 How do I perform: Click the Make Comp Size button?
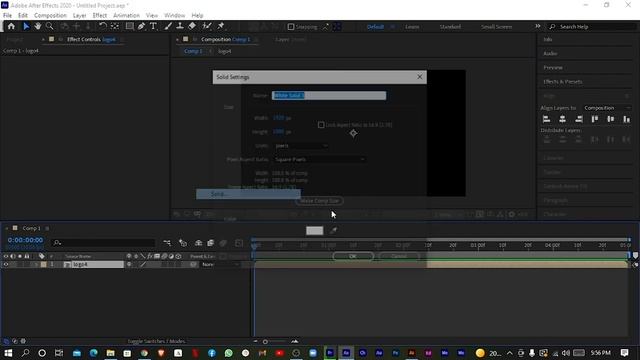[x=319, y=201]
